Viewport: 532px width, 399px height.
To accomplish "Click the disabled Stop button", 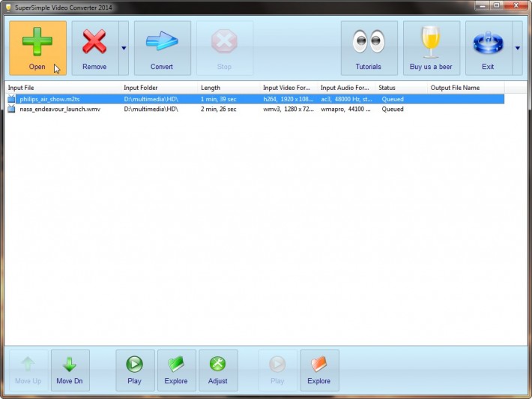I will point(225,48).
